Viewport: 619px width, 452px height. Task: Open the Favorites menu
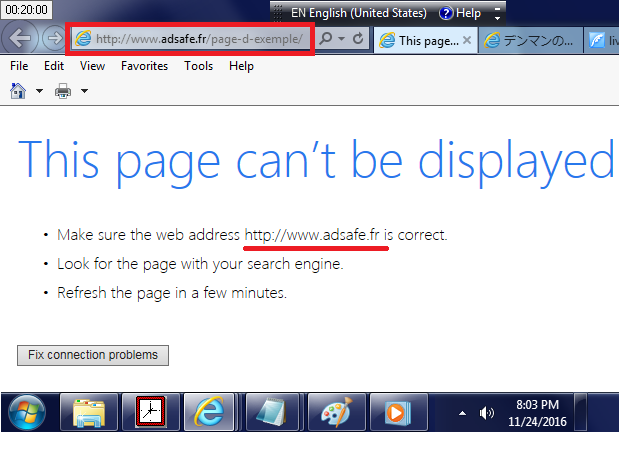pos(144,66)
